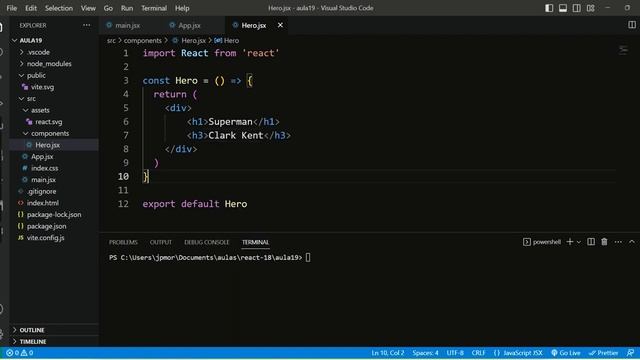
Task: Open errors and warnings status indicator
Action: pos(19,353)
